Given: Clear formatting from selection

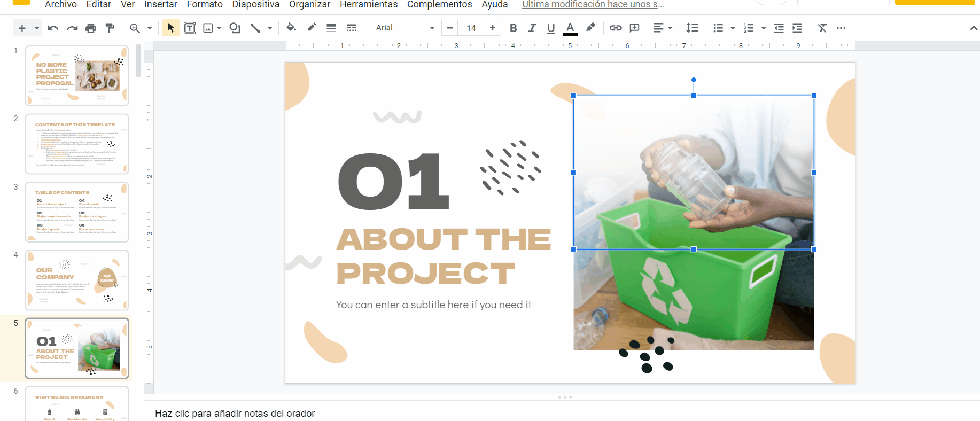Looking at the screenshot, I should (822, 28).
